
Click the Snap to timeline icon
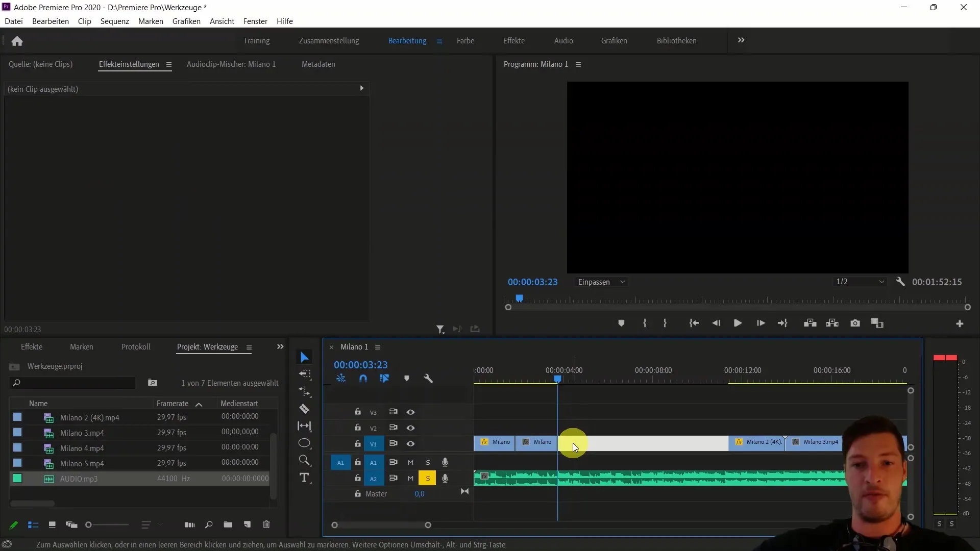coord(362,378)
